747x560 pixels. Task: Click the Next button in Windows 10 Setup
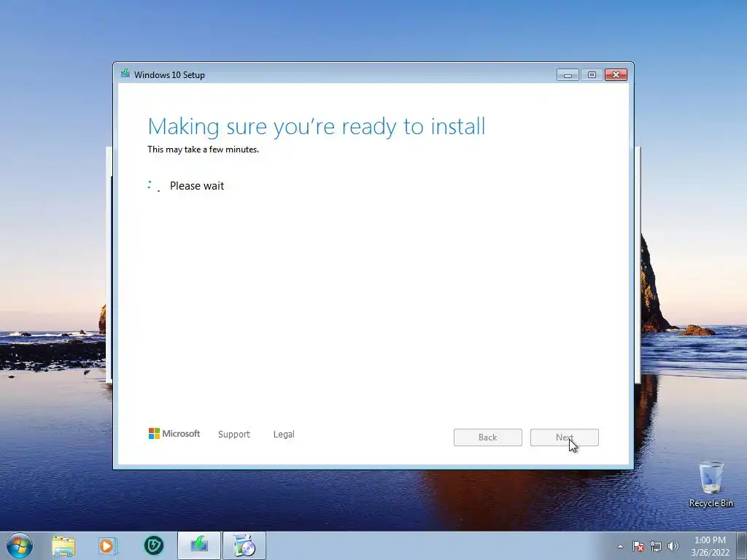564,437
